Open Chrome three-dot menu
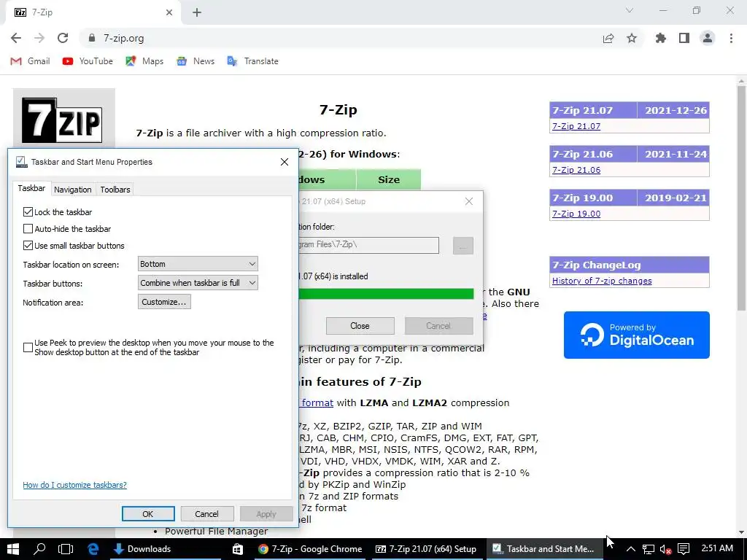 [731, 38]
